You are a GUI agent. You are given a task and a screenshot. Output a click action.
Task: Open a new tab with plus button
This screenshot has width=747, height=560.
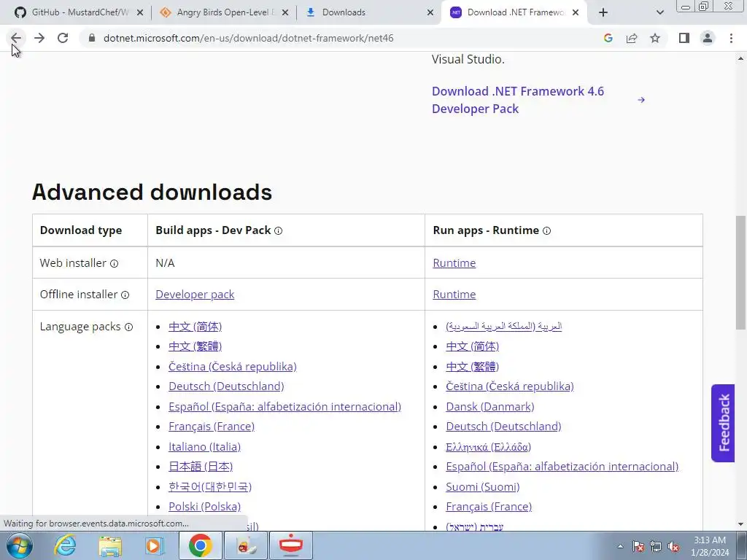click(603, 12)
